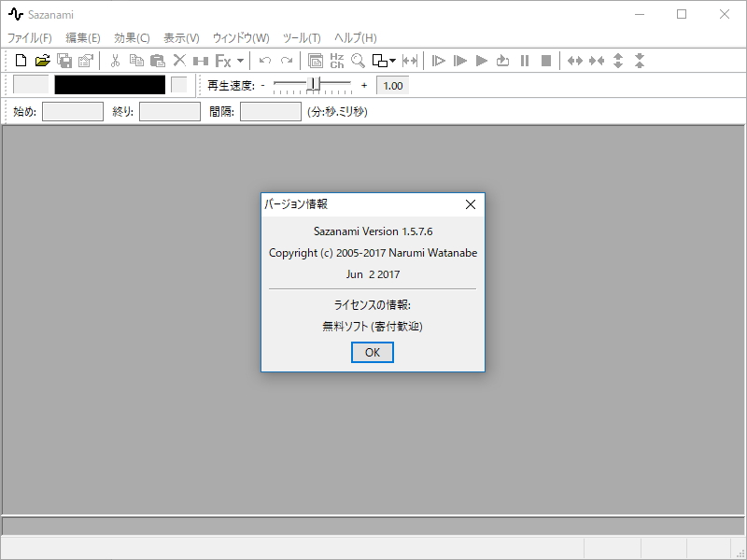Click the playback speed slider thumb
Viewport: 747px width, 560px height.
click(x=313, y=84)
